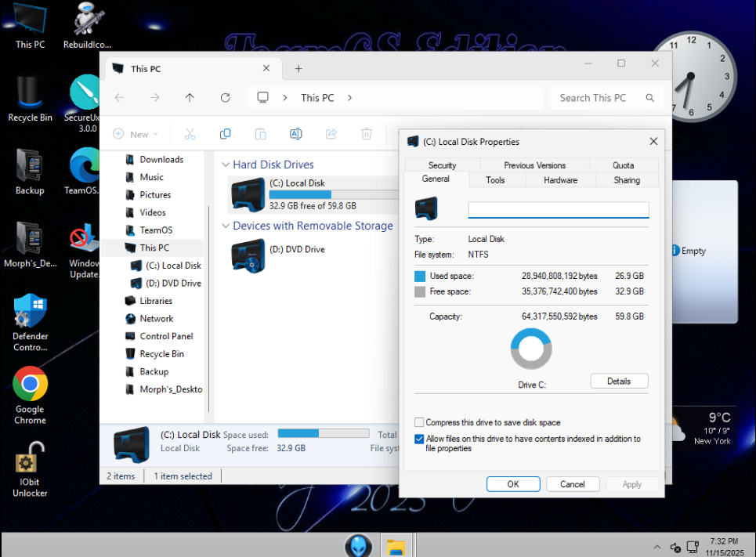Click the Up arrow navigation icon
This screenshot has width=756, height=557.
pyautogui.click(x=190, y=98)
